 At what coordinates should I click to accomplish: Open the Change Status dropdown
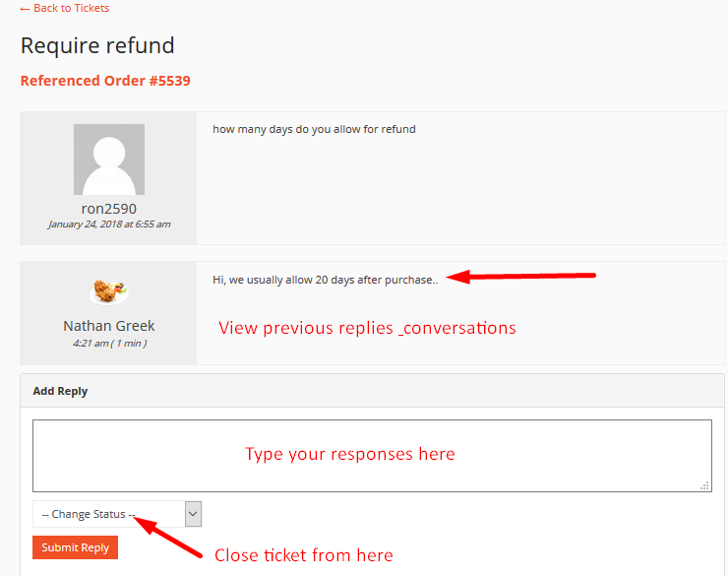tap(117, 514)
